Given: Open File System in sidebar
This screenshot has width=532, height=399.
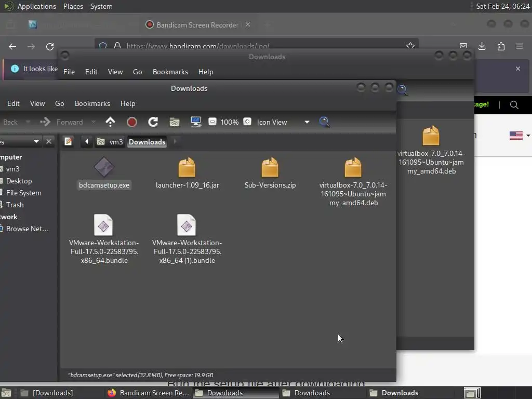Looking at the screenshot, I should tap(23, 193).
